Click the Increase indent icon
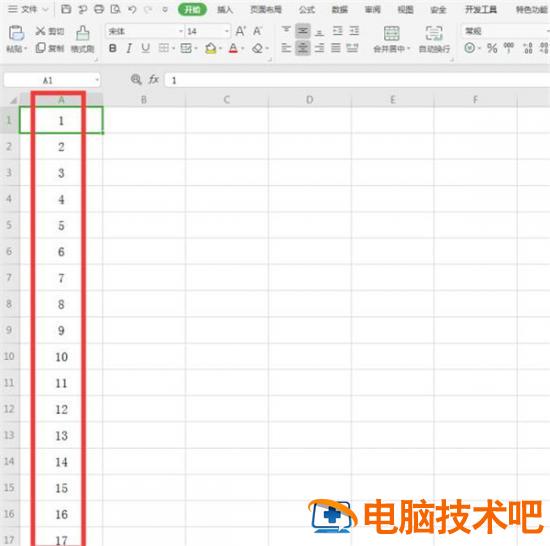Viewport: 550px width, 546px height. [x=354, y=31]
